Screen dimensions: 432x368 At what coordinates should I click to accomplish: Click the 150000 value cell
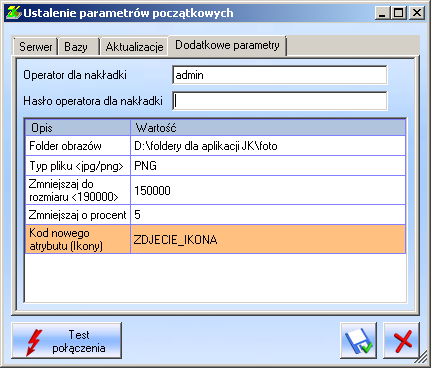point(268,190)
